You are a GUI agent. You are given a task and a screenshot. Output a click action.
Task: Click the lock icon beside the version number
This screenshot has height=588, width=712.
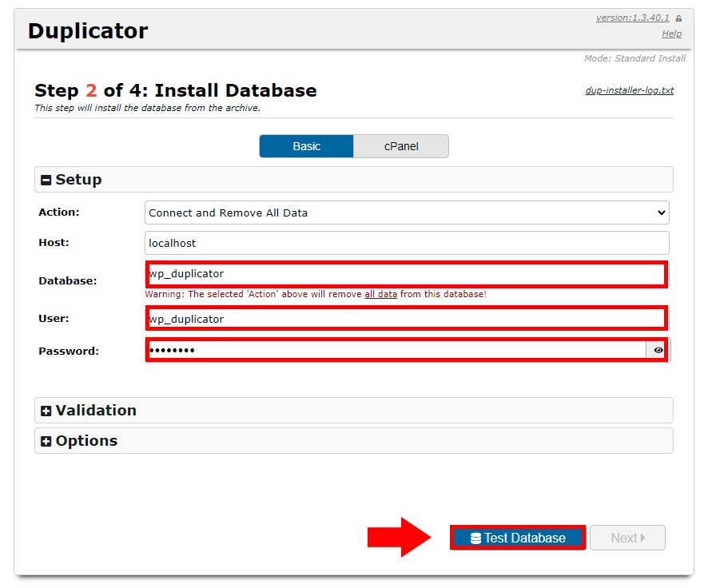[679, 18]
